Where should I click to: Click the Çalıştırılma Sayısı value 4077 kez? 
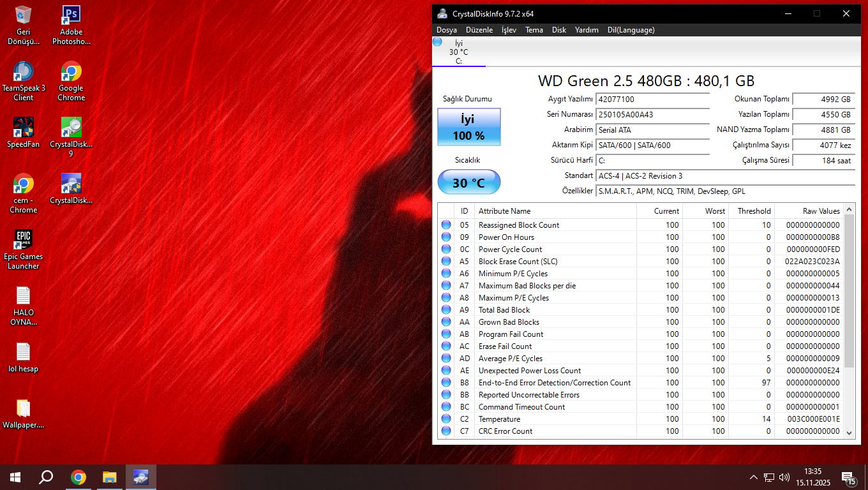tap(823, 145)
